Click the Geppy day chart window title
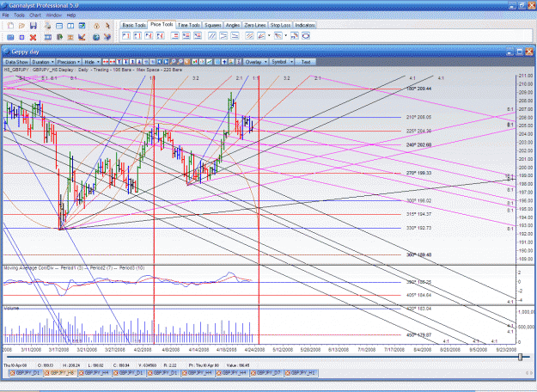 25,52
